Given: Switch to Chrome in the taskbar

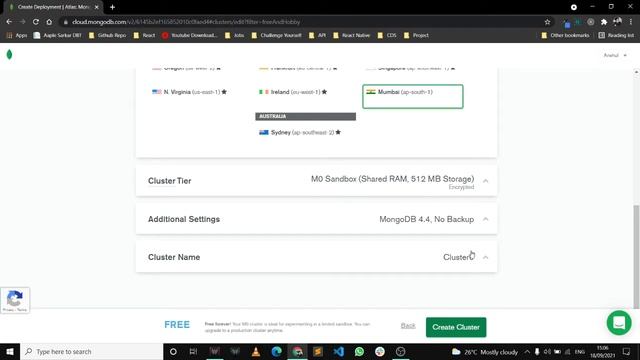Looking at the screenshot, I should coord(298,351).
